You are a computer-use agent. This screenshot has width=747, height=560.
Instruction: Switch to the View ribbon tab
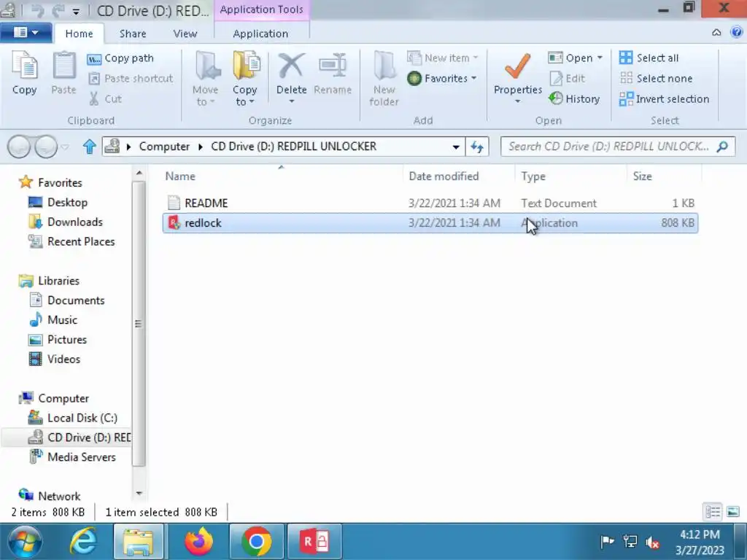click(185, 34)
